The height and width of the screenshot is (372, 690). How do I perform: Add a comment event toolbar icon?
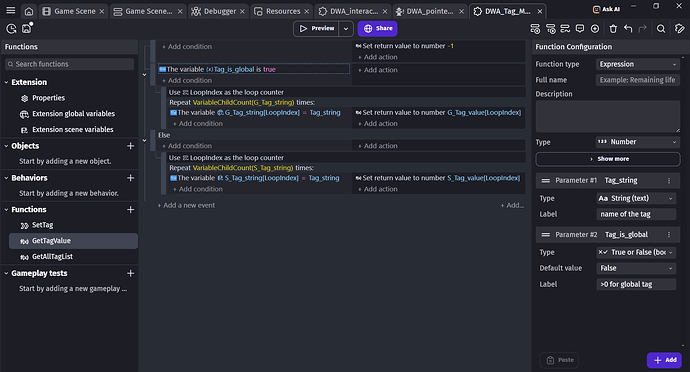pyautogui.click(x=580, y=29)
